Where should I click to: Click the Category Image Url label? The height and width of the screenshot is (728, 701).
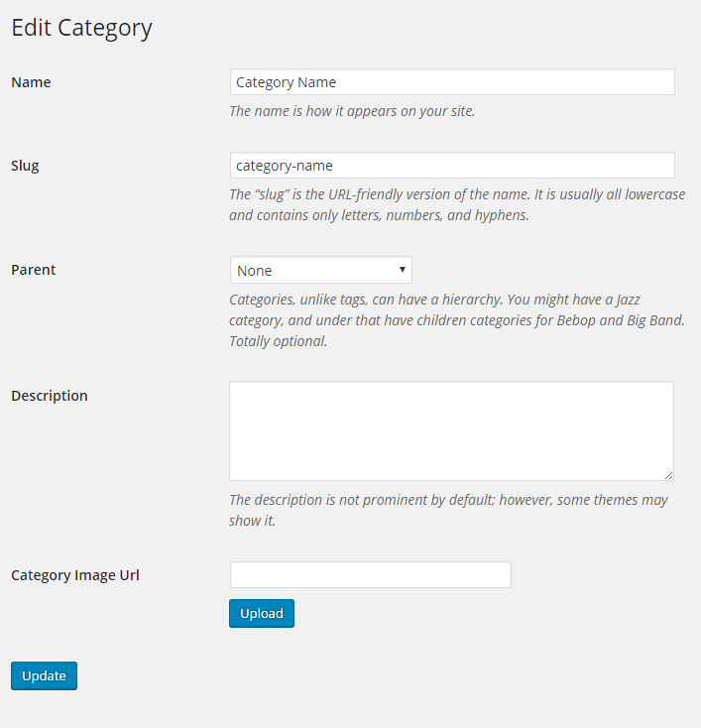pos(75,575)
